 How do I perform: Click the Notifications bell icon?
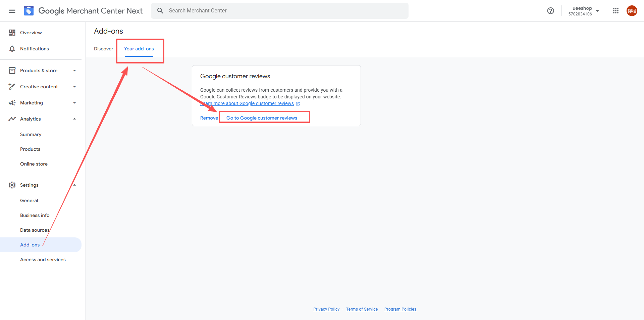pos(12,49)
